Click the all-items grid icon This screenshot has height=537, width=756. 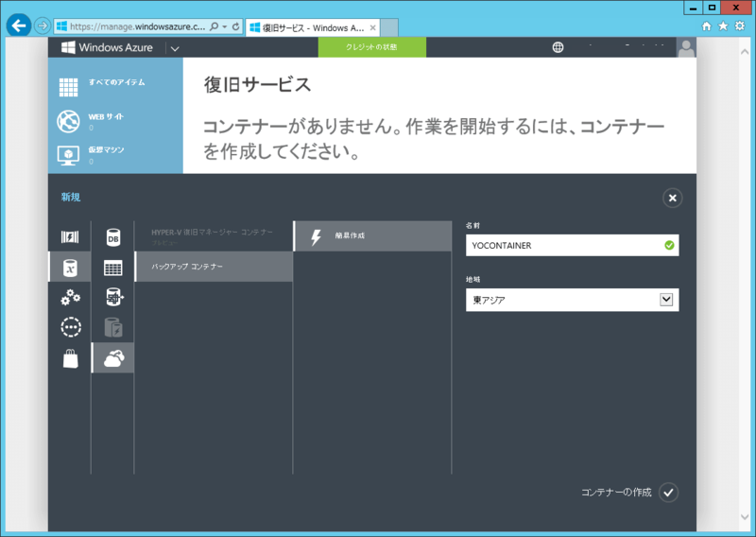68,87
